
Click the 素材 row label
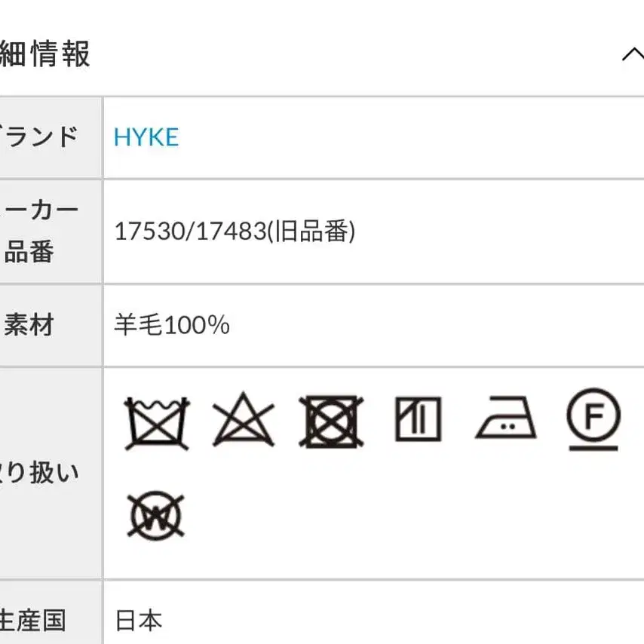[29, 326]
